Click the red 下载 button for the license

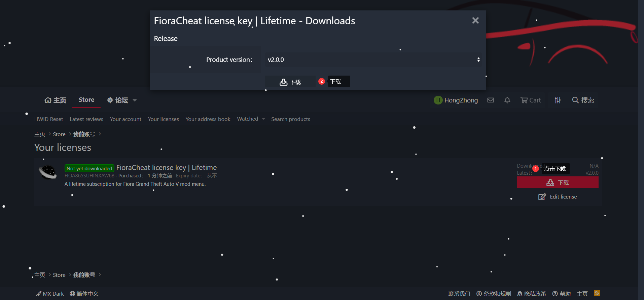tap(558, 182)
